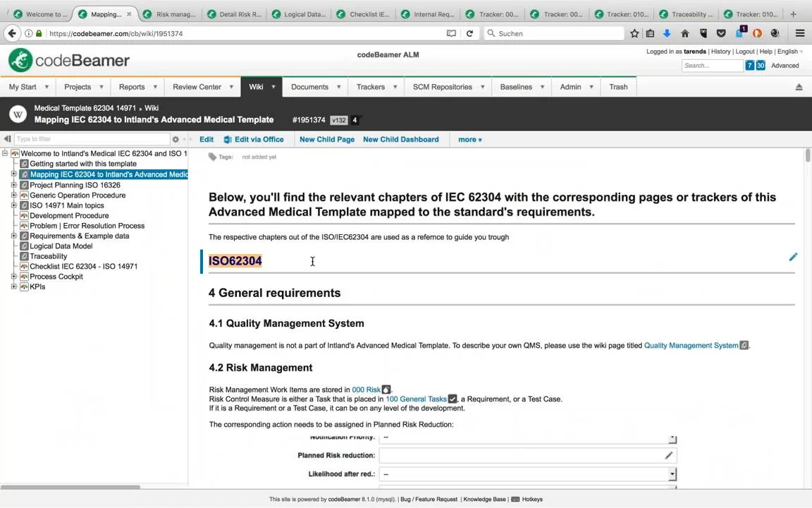Click the History link in header

(720, 52)
